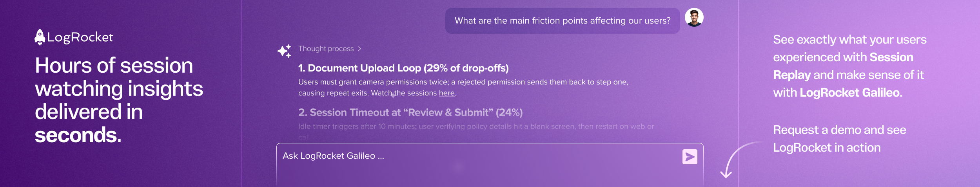Click the camera permissions description text
The height and width of the screenshot is (187, 980).
pos(463,82)
